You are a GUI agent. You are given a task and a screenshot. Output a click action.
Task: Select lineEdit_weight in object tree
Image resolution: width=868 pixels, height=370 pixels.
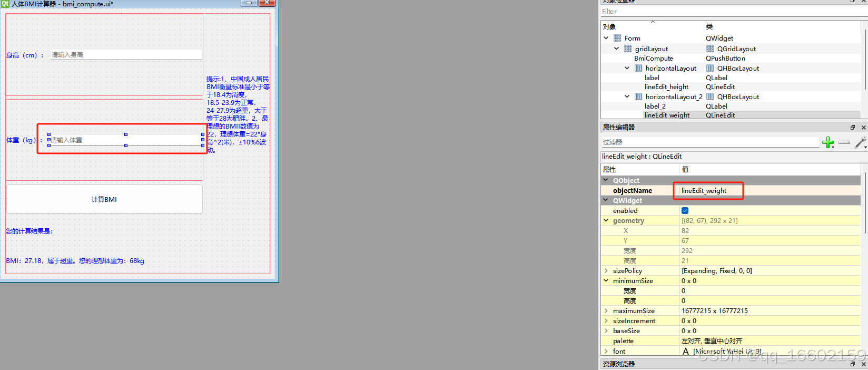[667, 115]
